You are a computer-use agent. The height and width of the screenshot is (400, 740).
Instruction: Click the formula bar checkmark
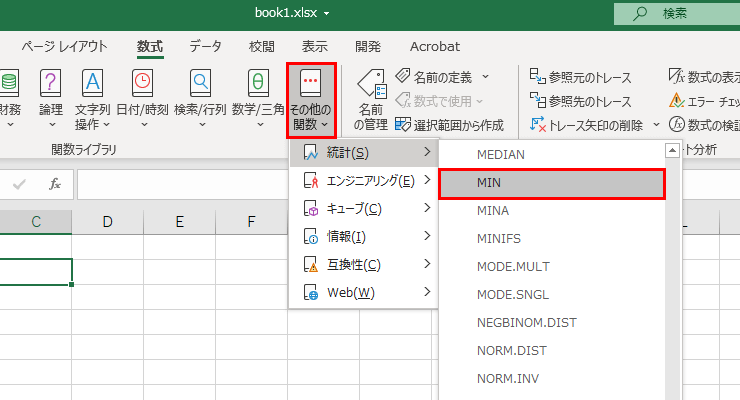click(x=19, y=184)
